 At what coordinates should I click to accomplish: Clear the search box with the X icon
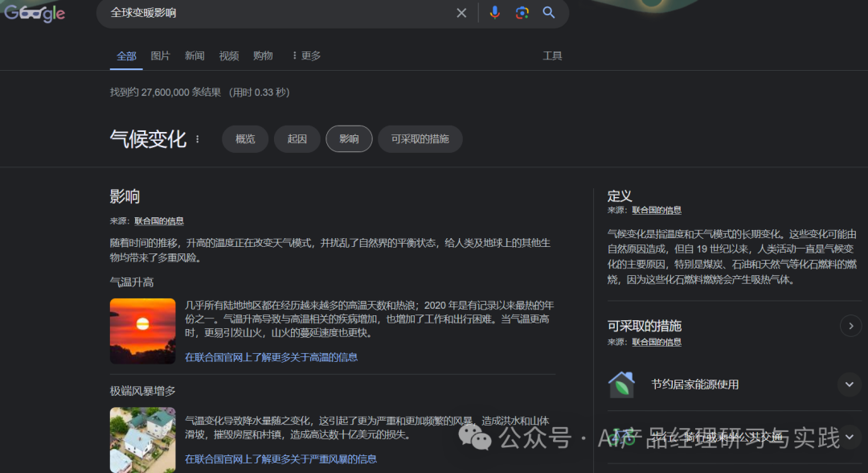tap(461, 13)
